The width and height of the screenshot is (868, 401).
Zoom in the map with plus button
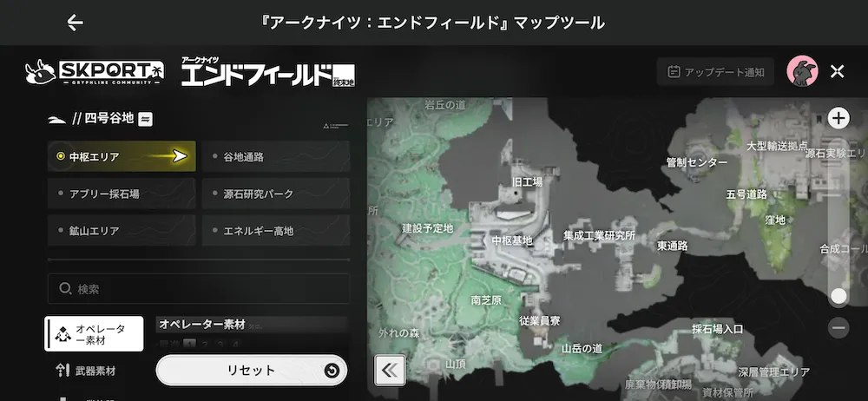click(838, 119)
